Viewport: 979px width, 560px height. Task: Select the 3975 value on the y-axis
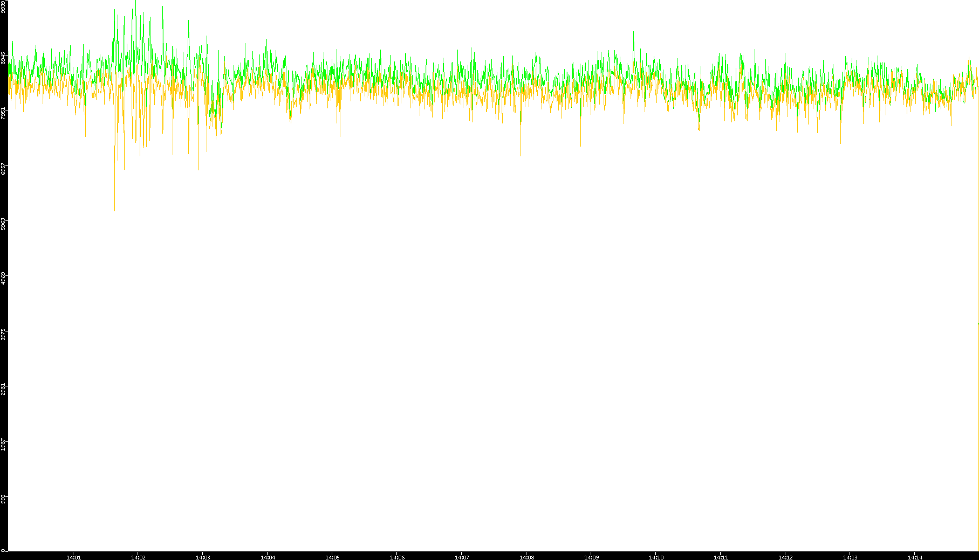pos(3,334)
